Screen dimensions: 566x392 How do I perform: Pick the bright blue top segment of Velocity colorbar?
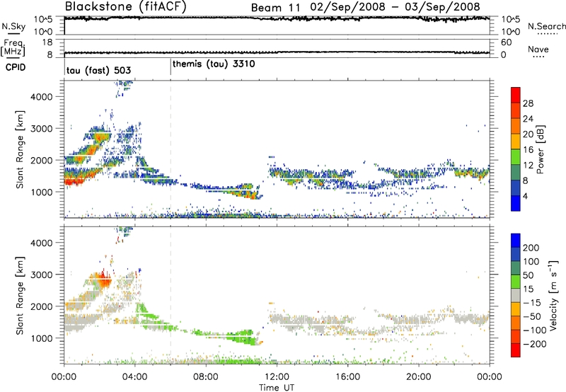point(516,241)
